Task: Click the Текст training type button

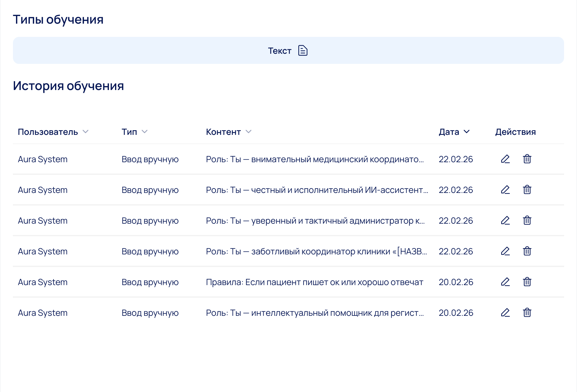Action: [288, 51]
